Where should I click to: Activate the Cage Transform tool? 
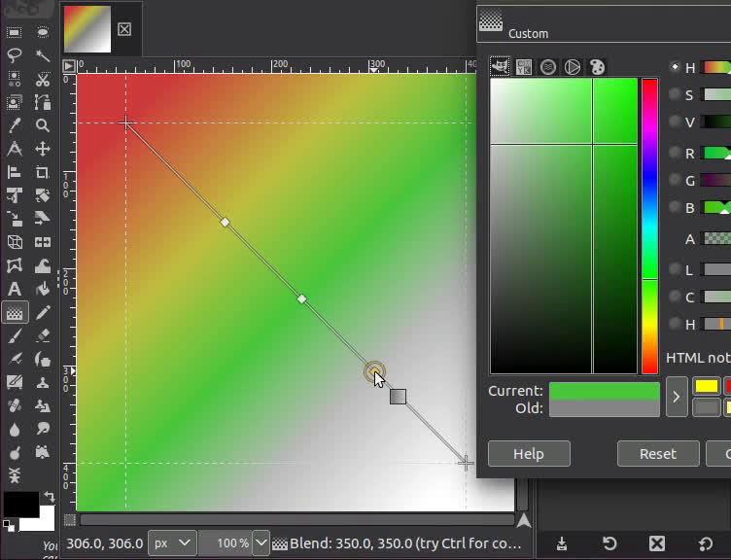(x=14, y=265)
